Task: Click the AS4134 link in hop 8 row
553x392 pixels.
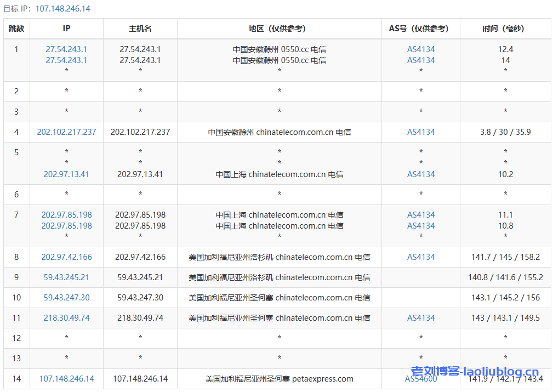Action: coord(421,257)
